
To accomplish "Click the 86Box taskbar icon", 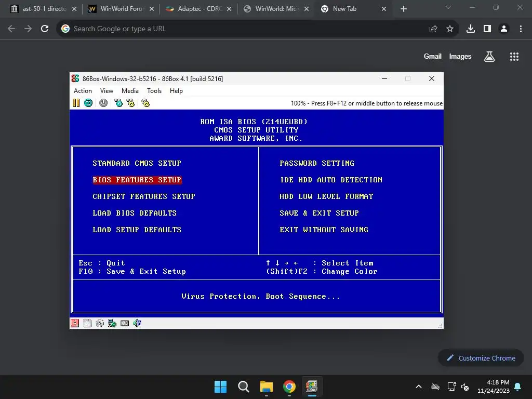I will [x=312, y=387].
